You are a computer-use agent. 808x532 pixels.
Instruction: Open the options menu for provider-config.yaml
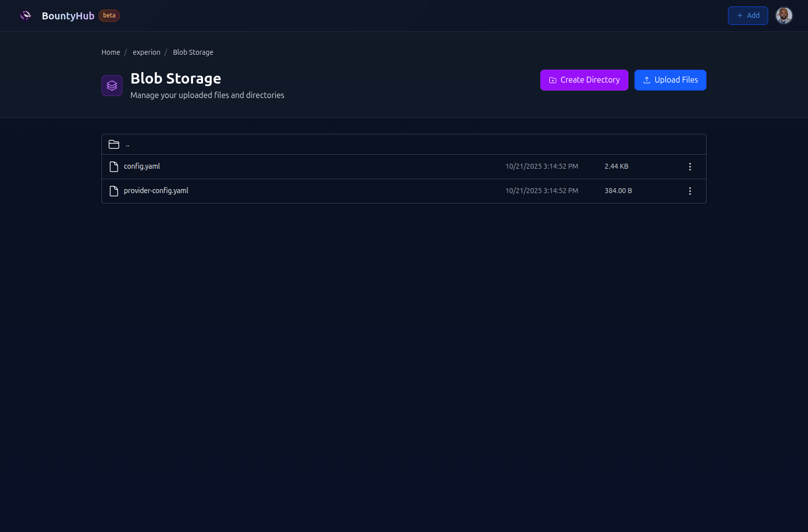tap(690, 191)
